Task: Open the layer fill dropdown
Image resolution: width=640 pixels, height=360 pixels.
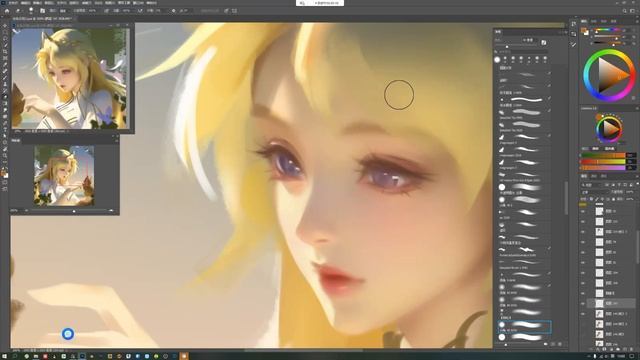Action: pos(630,199)
